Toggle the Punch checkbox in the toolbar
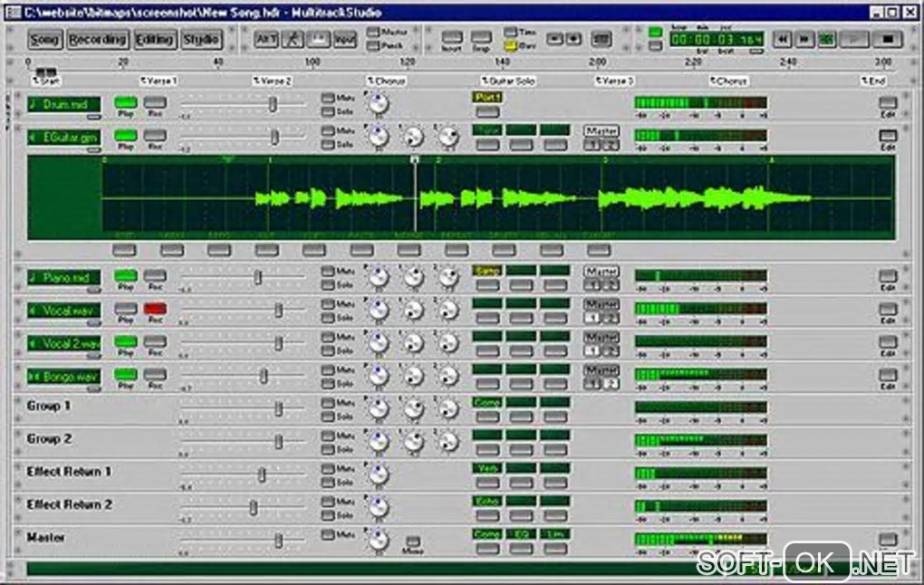The height and width of the screenshot is (585, 924). point(373,45)
